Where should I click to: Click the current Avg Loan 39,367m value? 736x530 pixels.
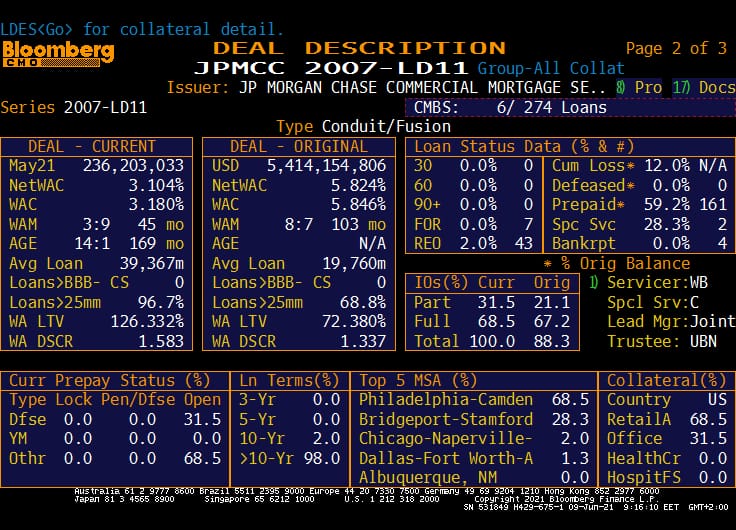pyautogui.click(x=152, y=264)
